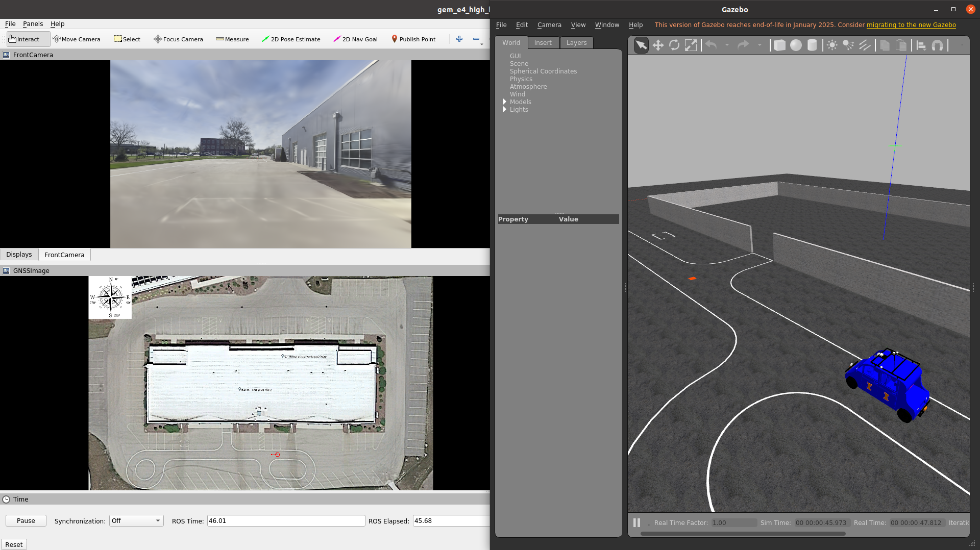The height and width of the screenshot is (550, 980).
Task: Add a new tool with plus icon
Action: click(x=459, y=39)
